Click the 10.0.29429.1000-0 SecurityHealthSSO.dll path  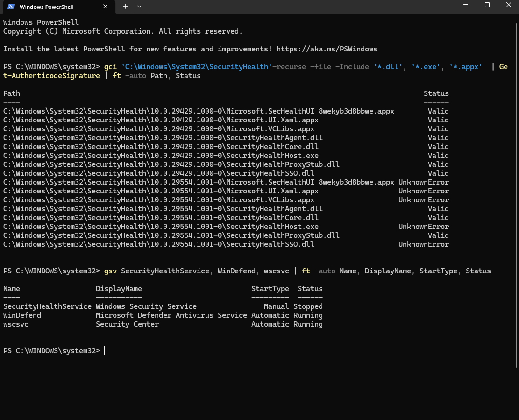coord(159,173)
